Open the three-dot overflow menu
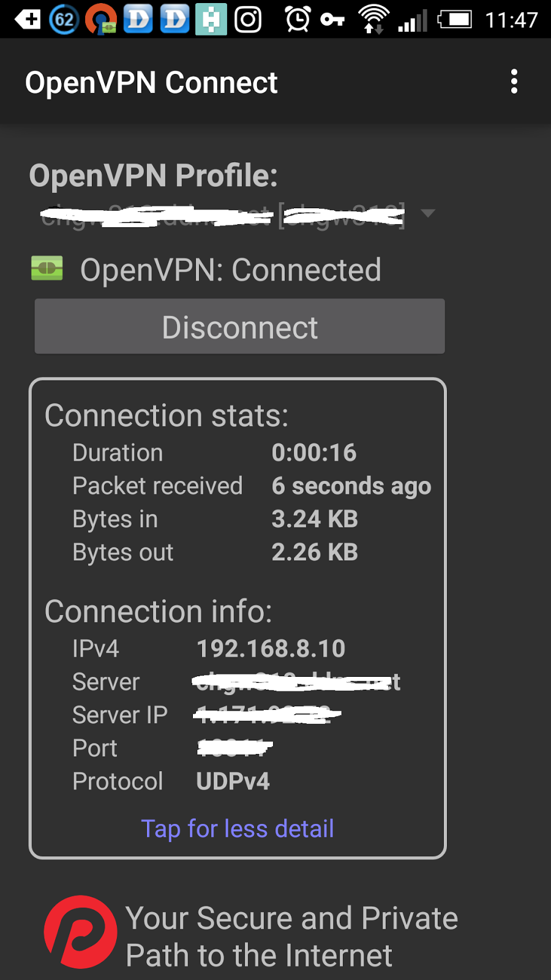Viewport: 551px width, 980px height. [x=514, y=81]
